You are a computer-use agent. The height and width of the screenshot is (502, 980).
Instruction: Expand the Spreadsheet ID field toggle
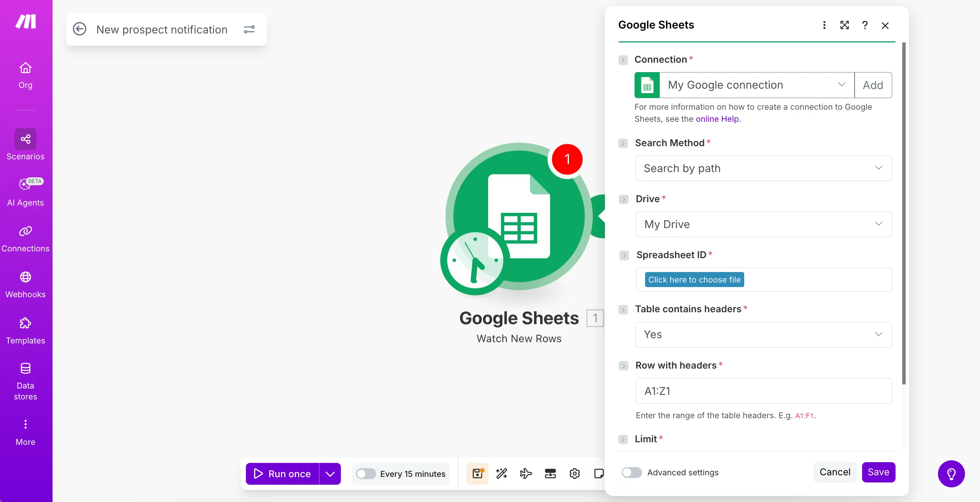tap(624, 255)
